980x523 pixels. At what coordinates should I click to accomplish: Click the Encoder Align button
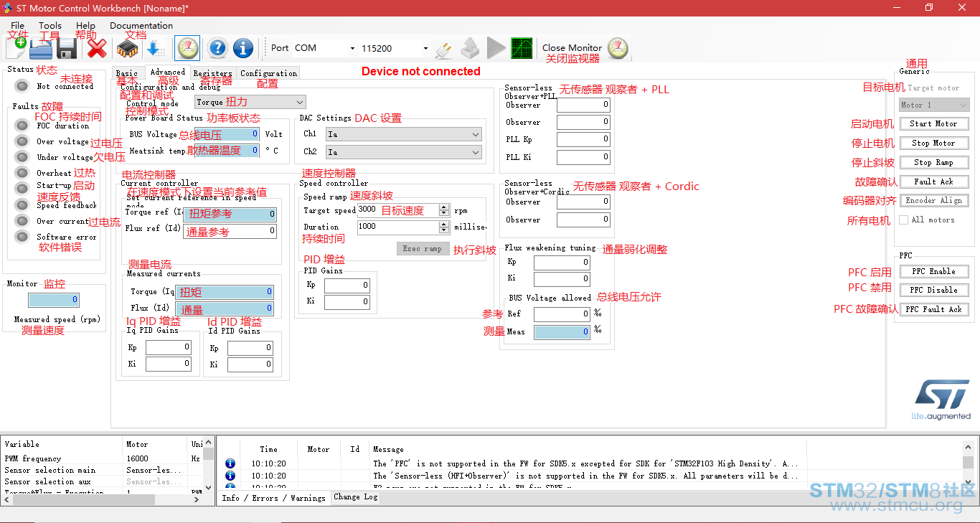pos(933,201)
